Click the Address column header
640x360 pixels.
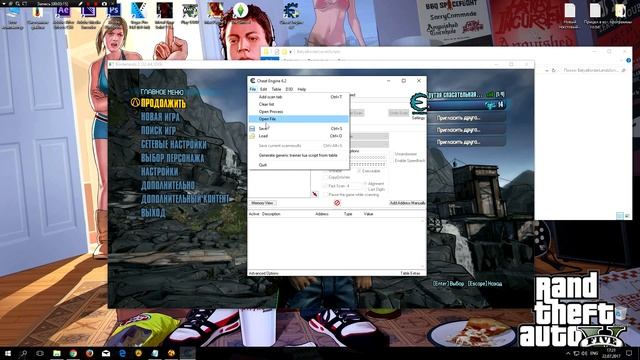tap(322, 214)
